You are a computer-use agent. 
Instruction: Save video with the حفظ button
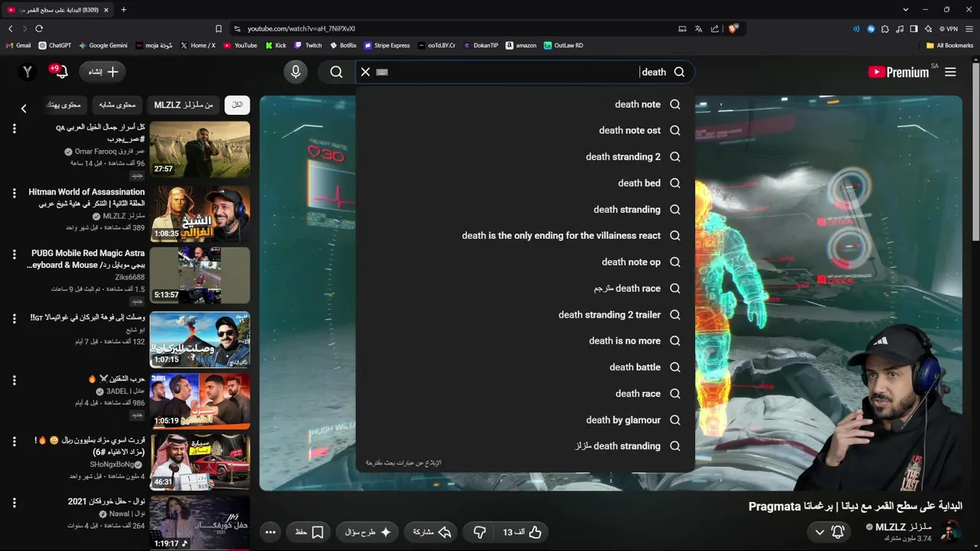pos(309,532)
